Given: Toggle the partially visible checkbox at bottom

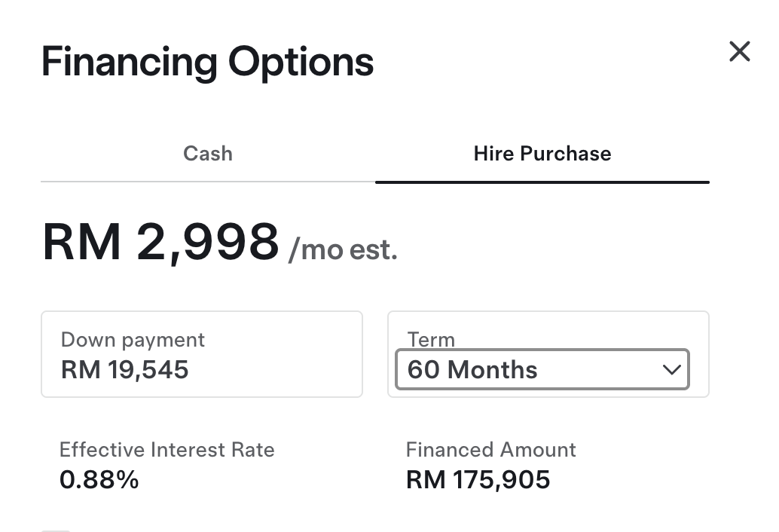Looking at the screenshot, I should tap(56, 530).
